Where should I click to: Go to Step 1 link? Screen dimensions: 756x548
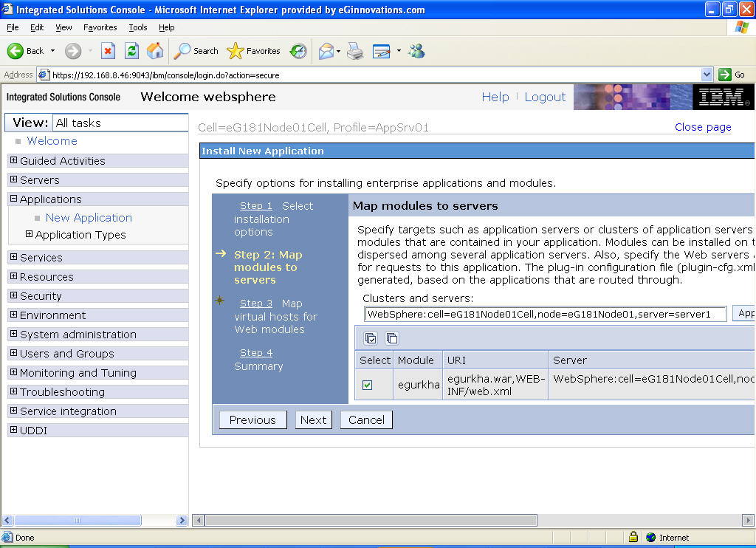pos(256,206)
